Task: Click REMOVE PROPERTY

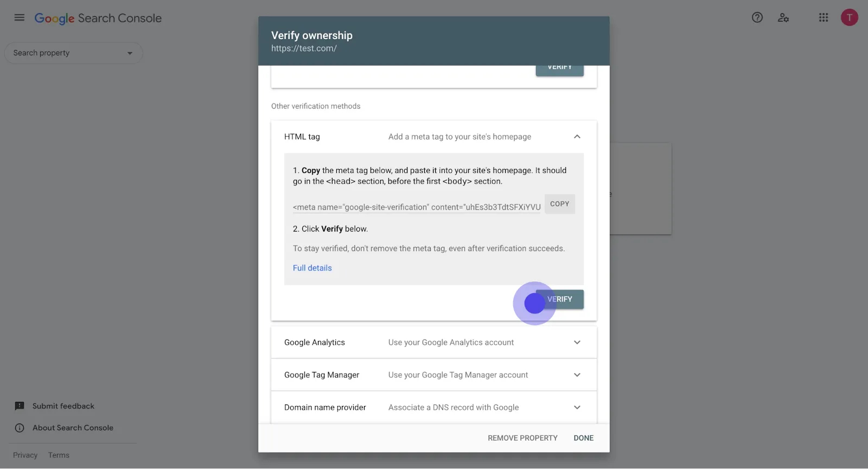Action: tap(522, 438)
